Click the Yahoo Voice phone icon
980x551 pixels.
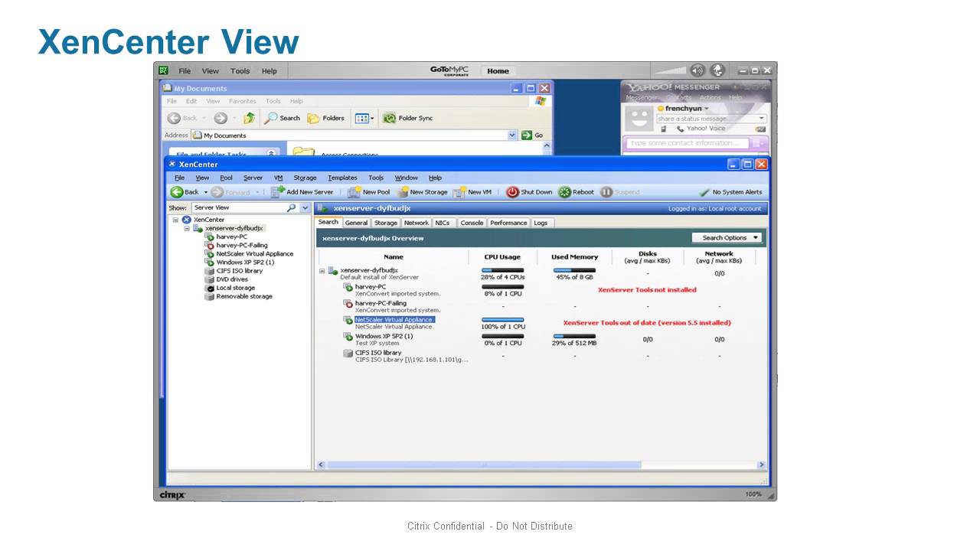tap(680, 129)
